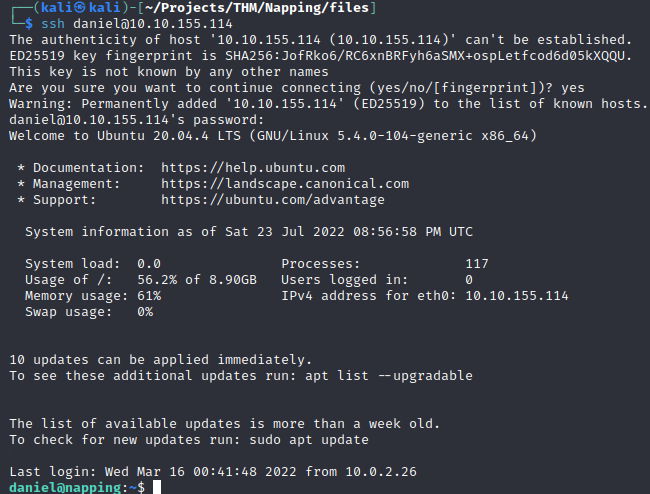This screenshot has width=650, height=494.
Task: Click the ubuntu.com/advantage support link
Action: [273, 200]
